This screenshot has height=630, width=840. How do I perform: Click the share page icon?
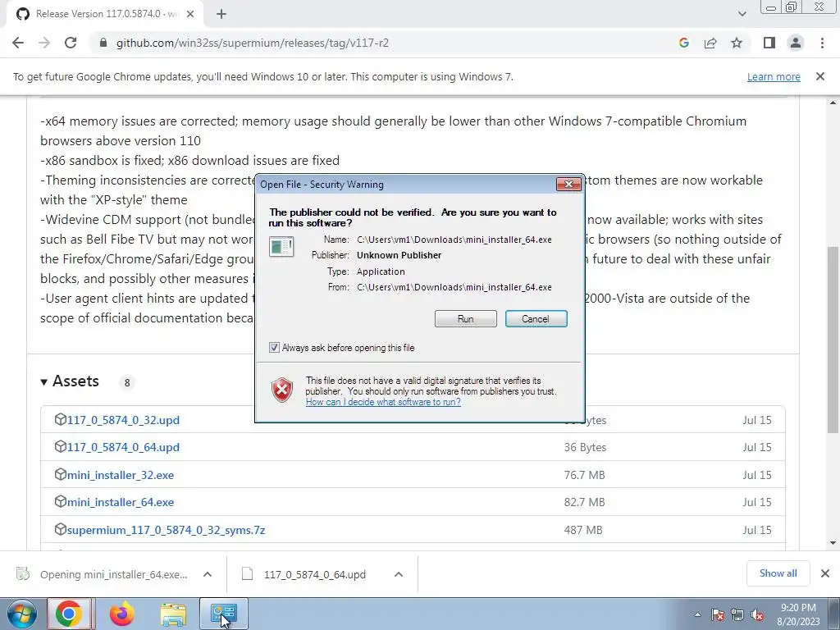pos(710,43)
